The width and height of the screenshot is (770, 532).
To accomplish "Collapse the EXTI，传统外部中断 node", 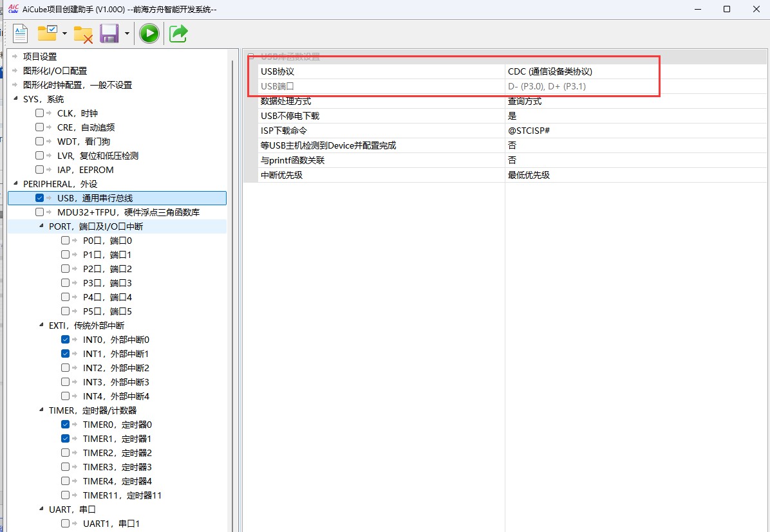I will [41, 326].
